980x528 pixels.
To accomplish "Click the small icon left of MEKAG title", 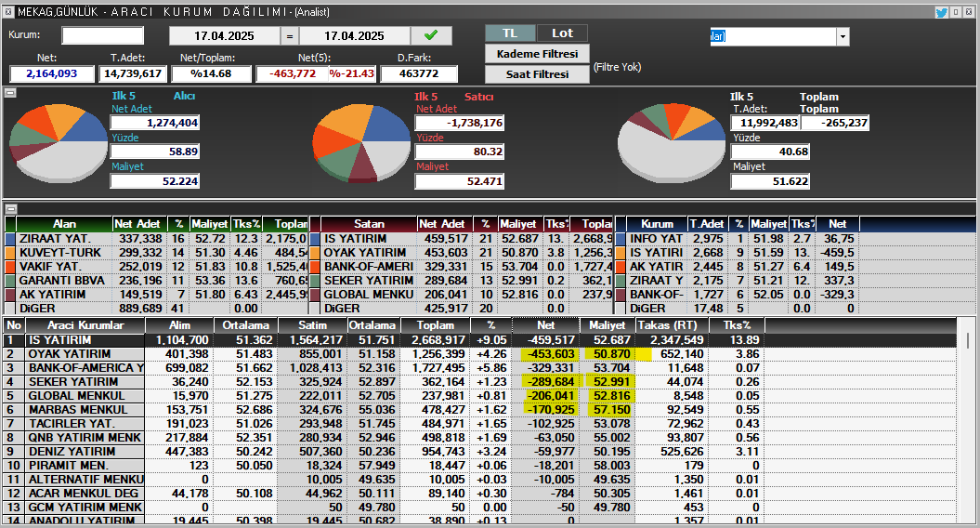I will click(x=8, y=12).
